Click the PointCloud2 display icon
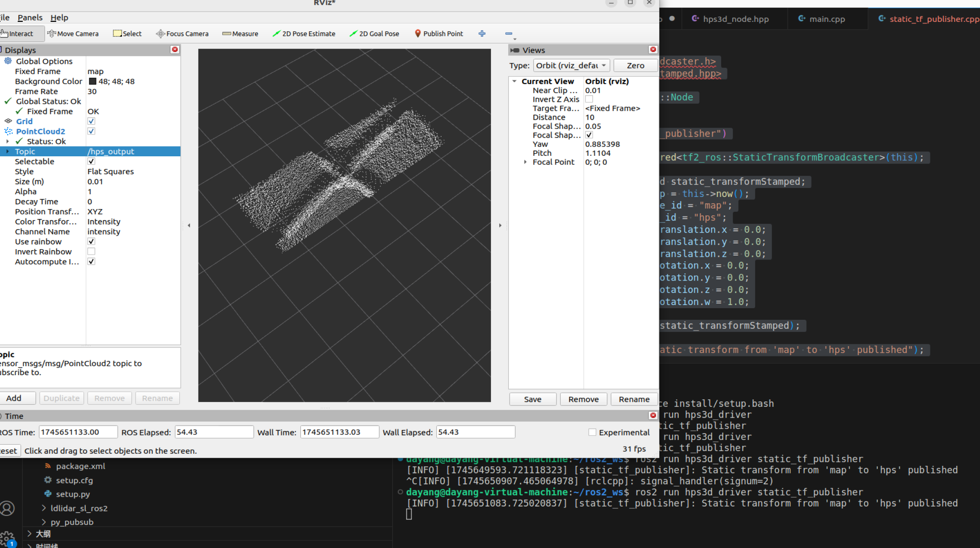The width and height of the screenshot is (980, 548). click(x=8, y=131)
